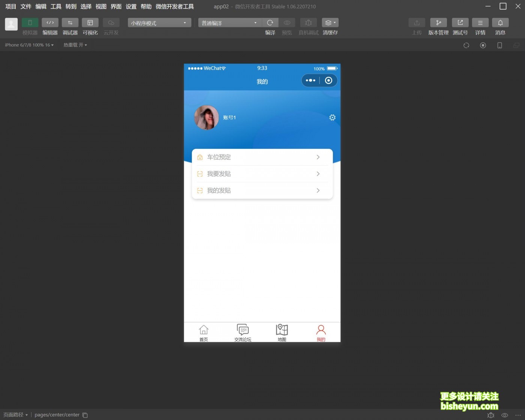Open the details icon in toolbar
Screen dimensions: 525x420
coord(480,23)
